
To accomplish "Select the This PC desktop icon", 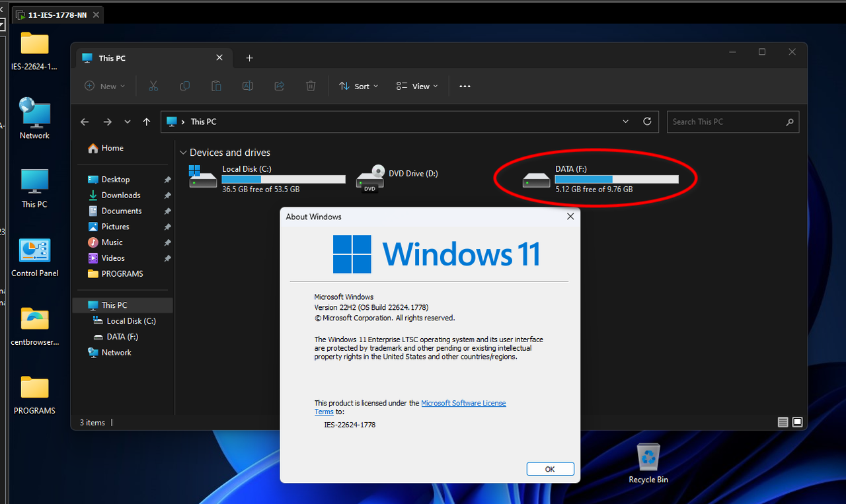I will (x=34, y=188).
